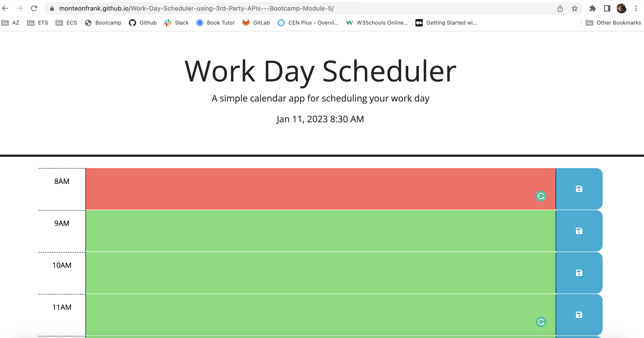Click the Grammarly icon in the 11AM row

click(541, 322)
